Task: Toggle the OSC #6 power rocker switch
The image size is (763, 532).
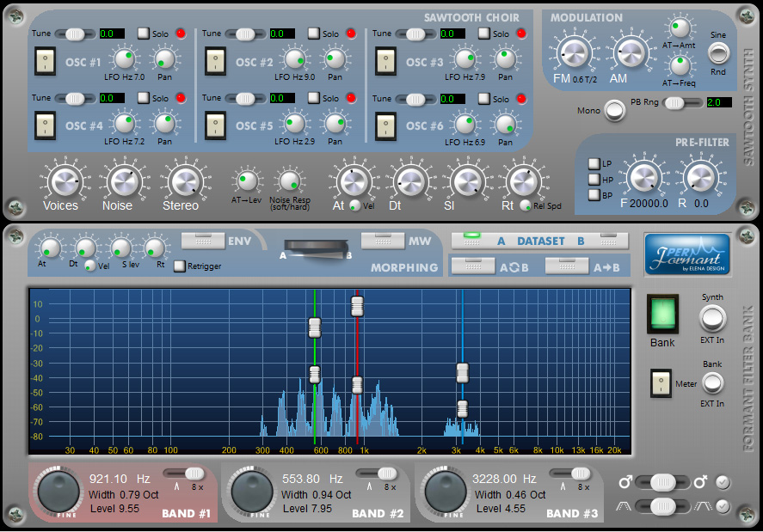Action: point(385,126)
